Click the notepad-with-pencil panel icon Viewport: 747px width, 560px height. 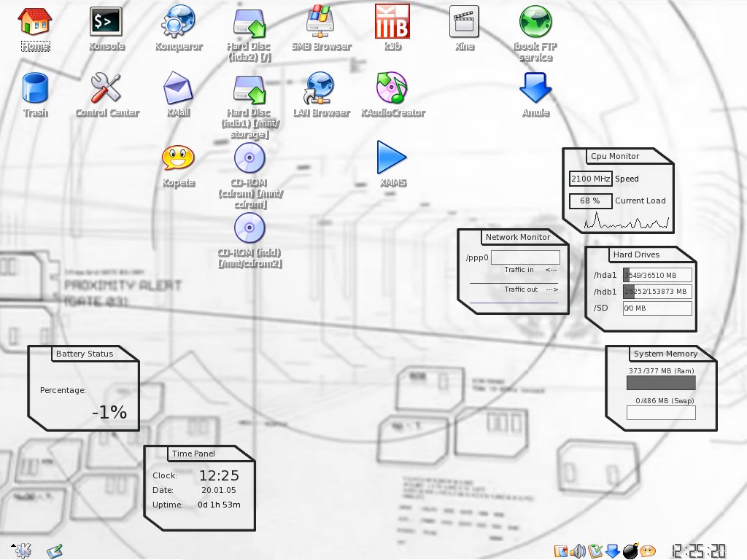pos(55,551)
